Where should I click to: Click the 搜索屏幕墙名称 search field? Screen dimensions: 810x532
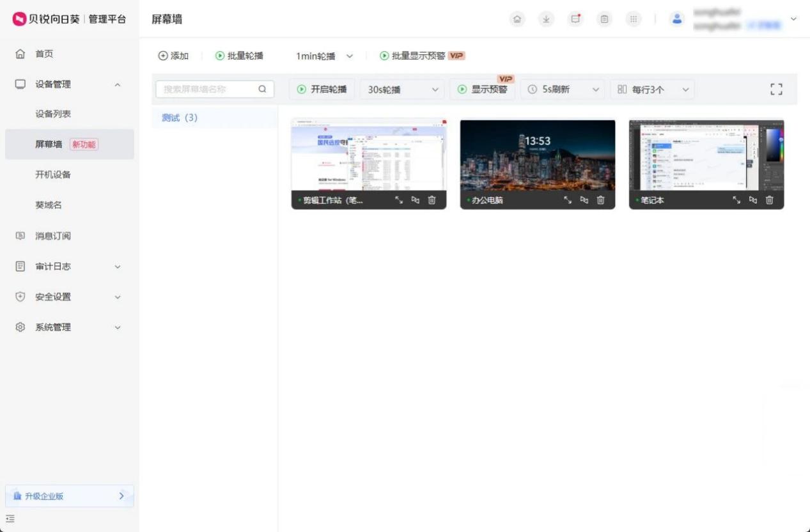pyautogui.click(x=215, y=90)
